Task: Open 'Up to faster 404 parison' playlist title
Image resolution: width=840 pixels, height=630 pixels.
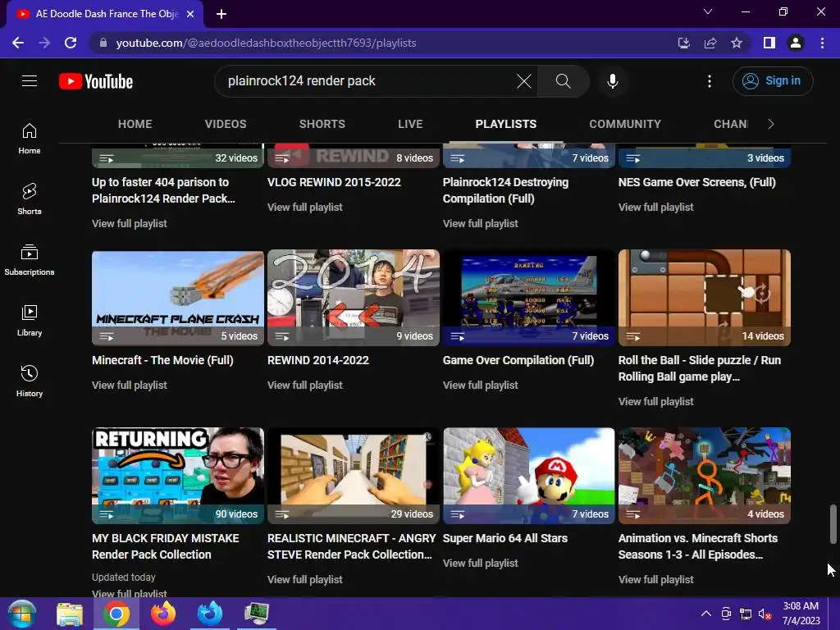Action: click(163, 190)
